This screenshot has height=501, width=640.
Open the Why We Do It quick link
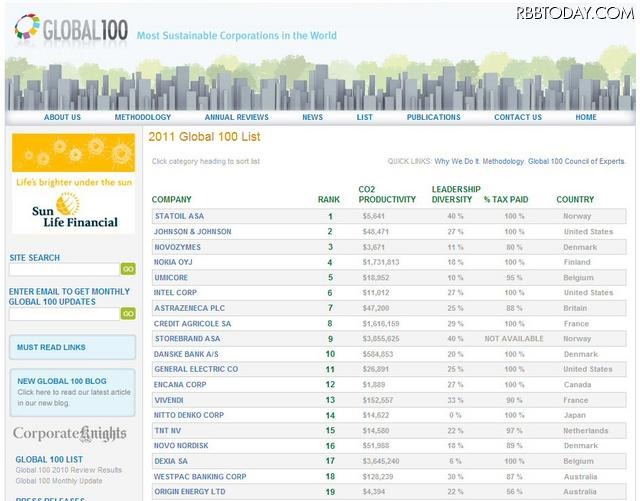pos(456,161)
